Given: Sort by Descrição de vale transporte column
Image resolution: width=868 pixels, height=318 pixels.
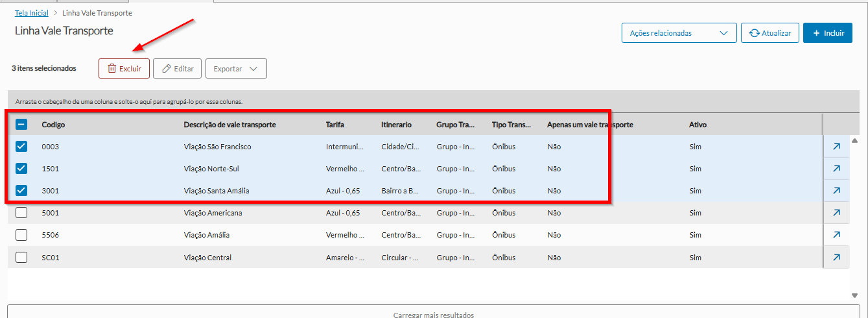Looking at the screenshot, I should (229, 125).
